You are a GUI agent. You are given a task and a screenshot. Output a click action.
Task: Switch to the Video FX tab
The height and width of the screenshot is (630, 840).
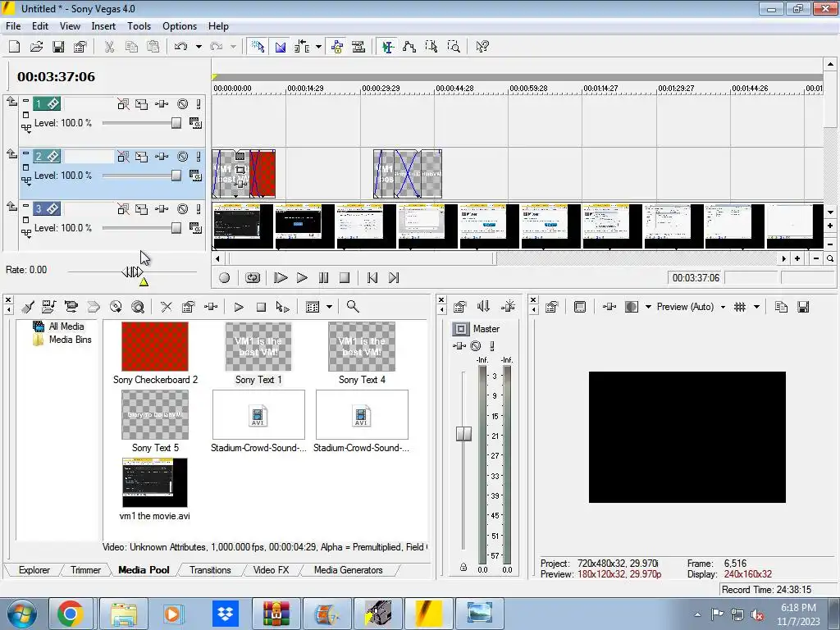271,570
